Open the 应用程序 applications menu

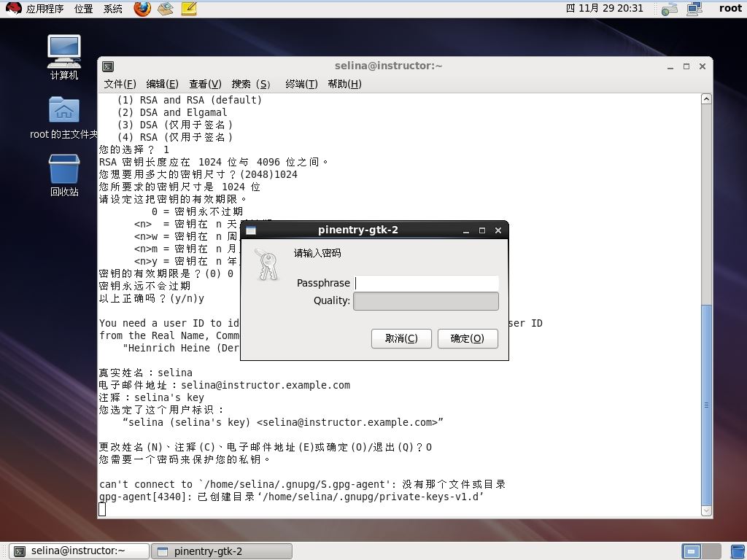(x=44, y=9)
